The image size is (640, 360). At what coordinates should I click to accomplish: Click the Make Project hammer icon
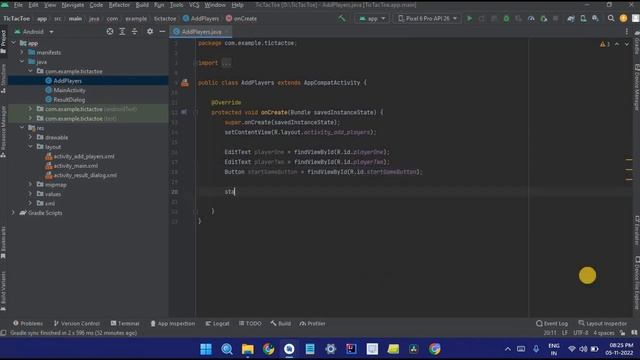(342, 18)
